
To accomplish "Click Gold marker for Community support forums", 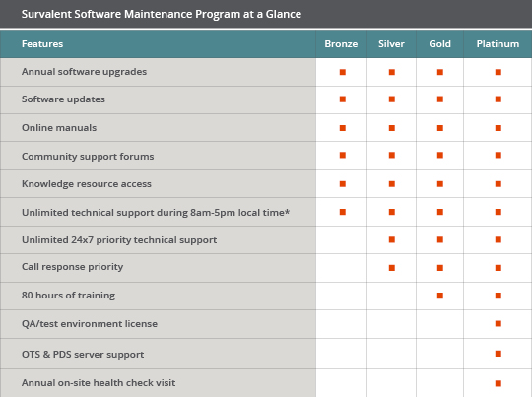I will [x=440, y=155].
